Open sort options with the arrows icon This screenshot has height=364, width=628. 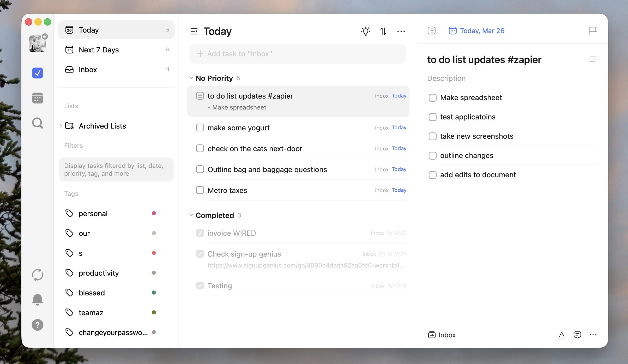(383, 31)
